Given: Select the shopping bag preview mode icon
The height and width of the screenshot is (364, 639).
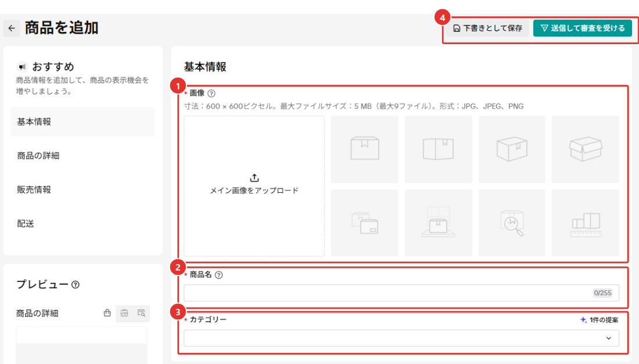Looking at the screenshot, I should [107, 313].
